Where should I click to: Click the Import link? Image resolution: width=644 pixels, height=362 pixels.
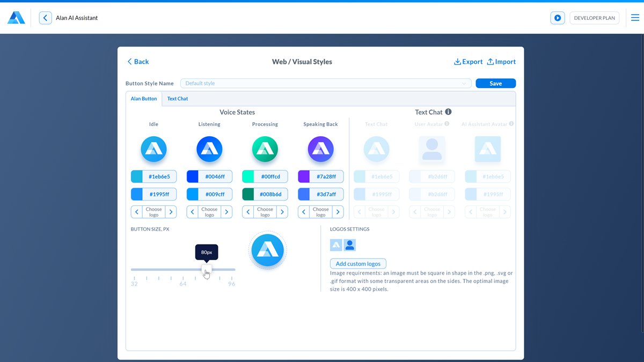click(501, 62)
